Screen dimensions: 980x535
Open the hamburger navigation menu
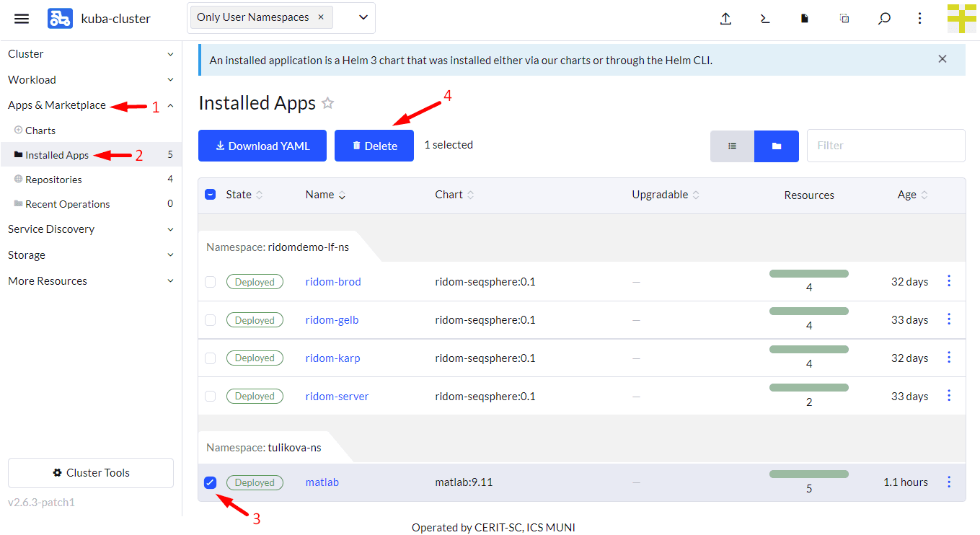(22, 19)
